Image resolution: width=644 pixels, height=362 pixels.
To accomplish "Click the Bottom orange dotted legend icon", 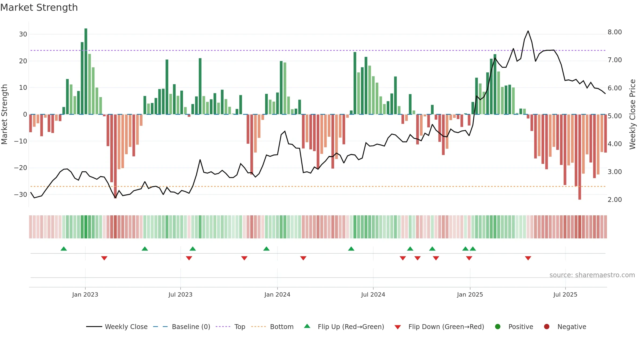I will pyautogui.click(x=259, y=327).
